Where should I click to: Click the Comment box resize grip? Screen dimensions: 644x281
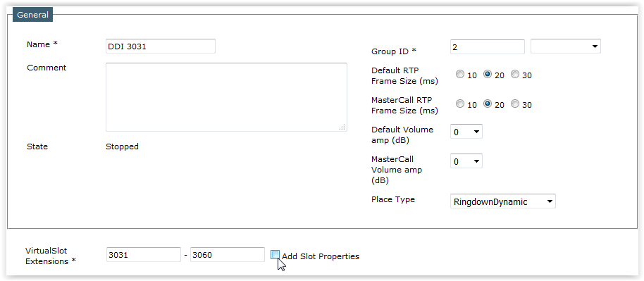coord(342,127)
